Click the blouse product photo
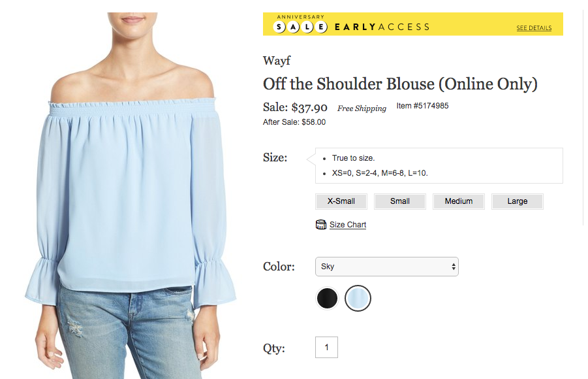Image resolution: width=588 pixels, height=379 pixels. (130, 195)
